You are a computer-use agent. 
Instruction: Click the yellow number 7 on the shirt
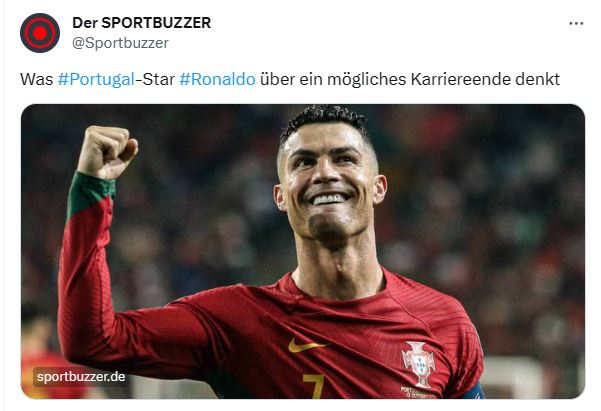click(x=313, y=386)
